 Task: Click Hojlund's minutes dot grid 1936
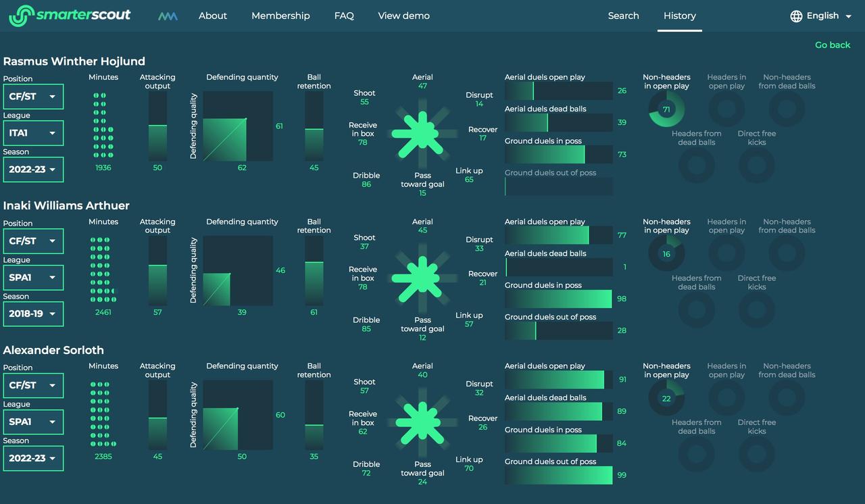pos(103,125)
